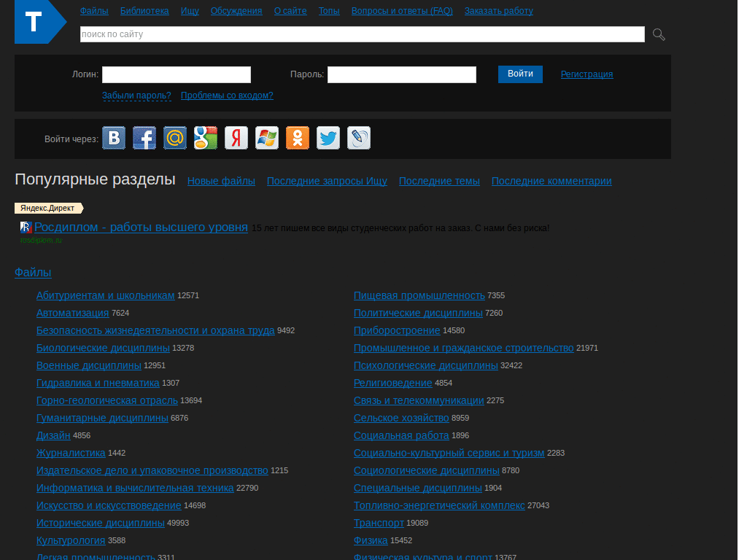Screen dimensions: 747x560
Task: Click the Odnoklassniki orange login icon
Action: click(x=298, y=138)
